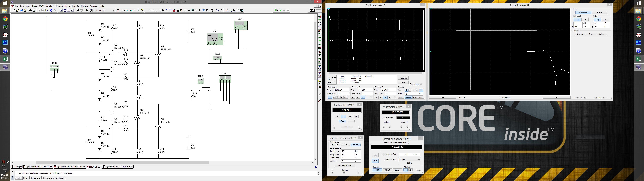Toggle Bode plotter Phase mode

(599, 13)
